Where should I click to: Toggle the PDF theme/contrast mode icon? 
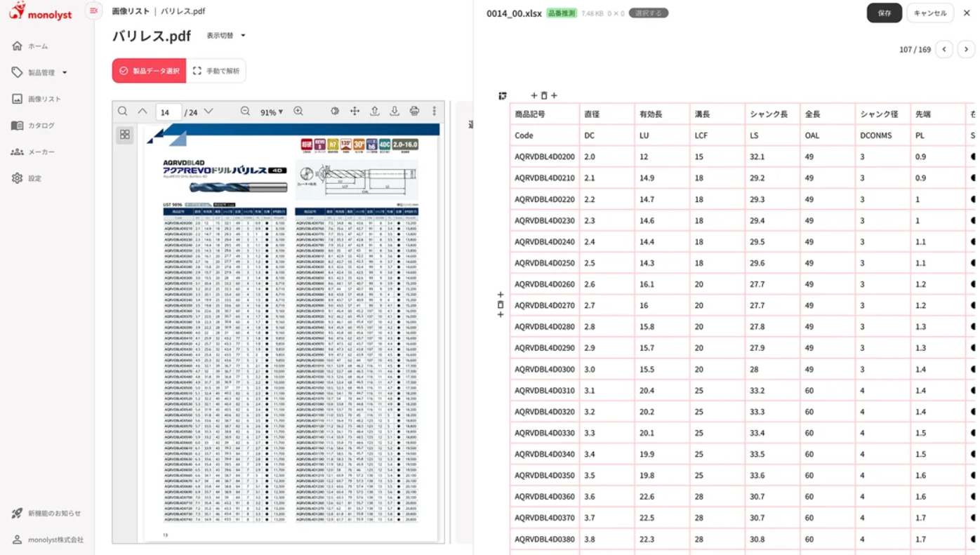tap(335, 112)
